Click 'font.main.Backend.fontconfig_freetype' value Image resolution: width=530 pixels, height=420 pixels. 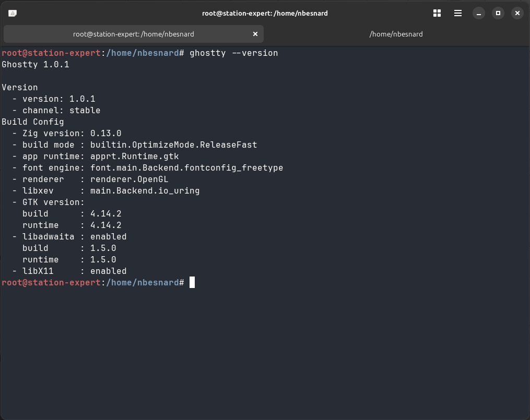point(186,168)
